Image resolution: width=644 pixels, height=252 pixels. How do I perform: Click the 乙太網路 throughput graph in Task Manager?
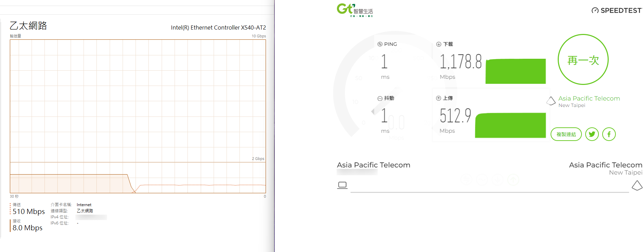(x=138, y=116)
